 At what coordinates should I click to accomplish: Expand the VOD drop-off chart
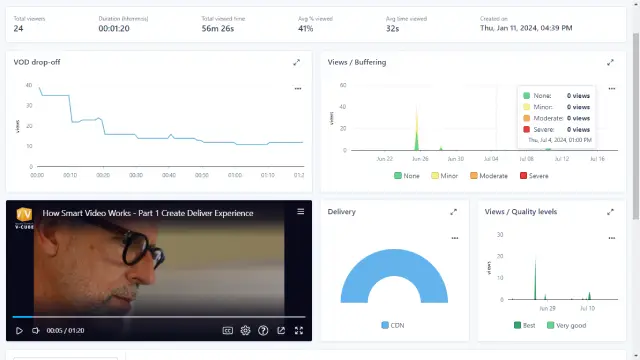(297, 62)
